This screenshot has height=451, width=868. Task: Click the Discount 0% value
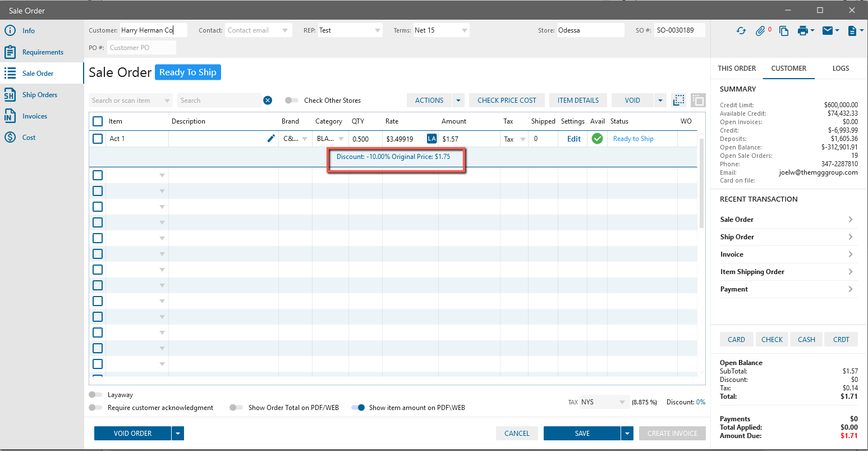pos(700,402)
